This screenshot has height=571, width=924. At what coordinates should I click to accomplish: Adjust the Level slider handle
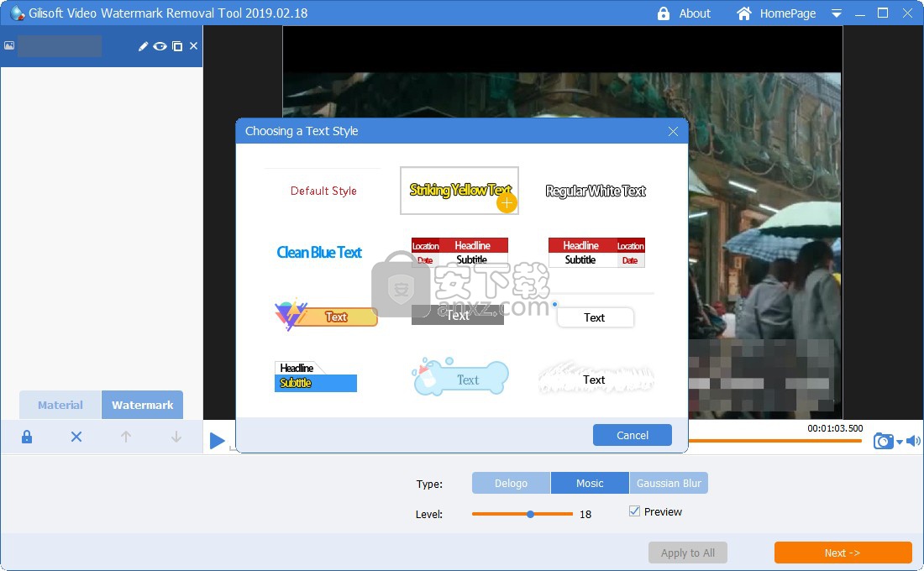(x=530, y=514)
